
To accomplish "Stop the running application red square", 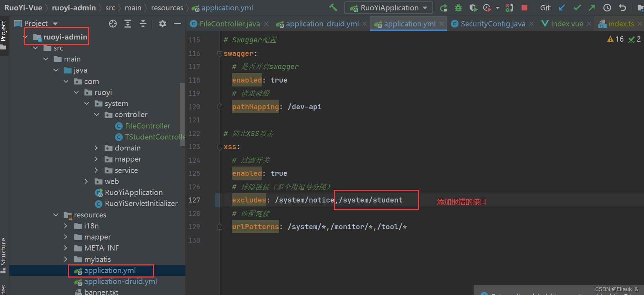I will pos(524,7).
